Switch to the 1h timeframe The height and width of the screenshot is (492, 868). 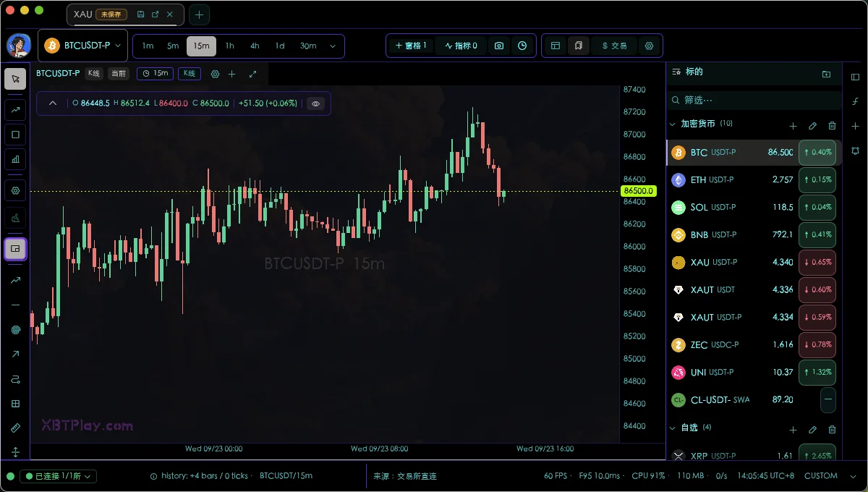tap(229, 46)
